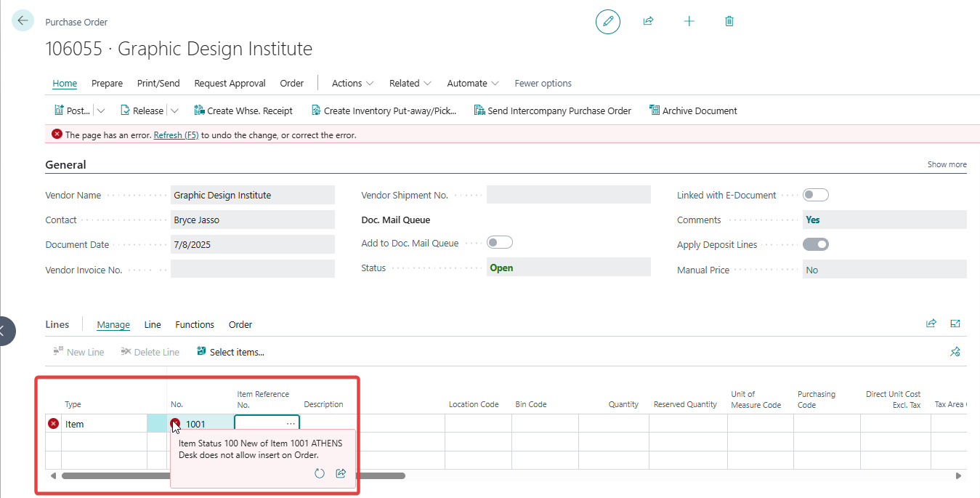Screen dimensions: 980x498
Task: Open Line menu in Lines section
Action: click(153, 324)
